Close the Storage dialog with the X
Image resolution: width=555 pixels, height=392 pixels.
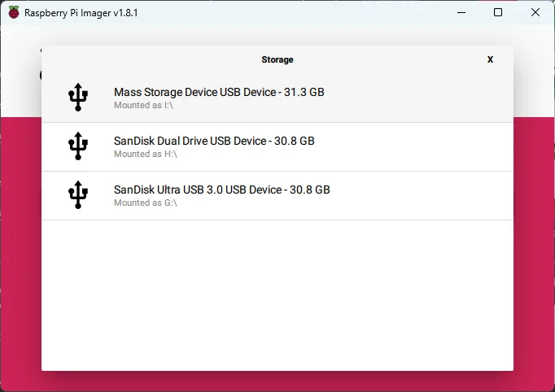[x=490, y=59]
